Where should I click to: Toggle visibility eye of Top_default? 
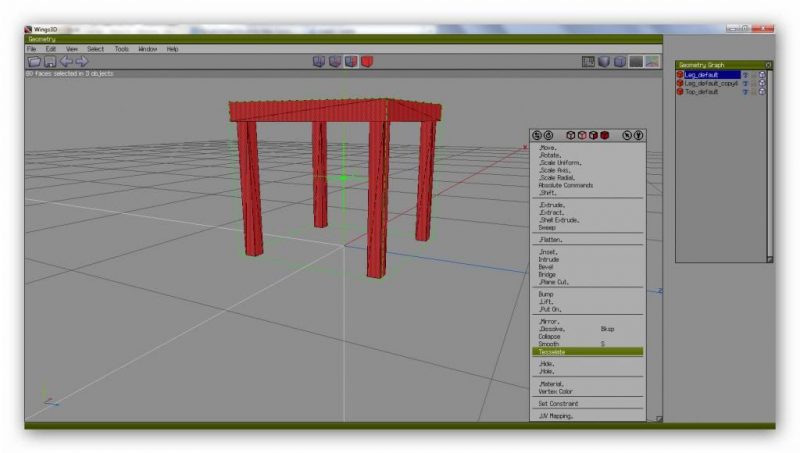pyautogui.click(x=744, y=92)
